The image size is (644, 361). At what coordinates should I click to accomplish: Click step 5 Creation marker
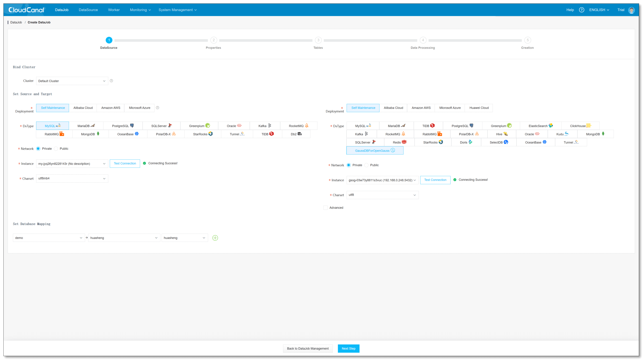(x=528, y=40)
